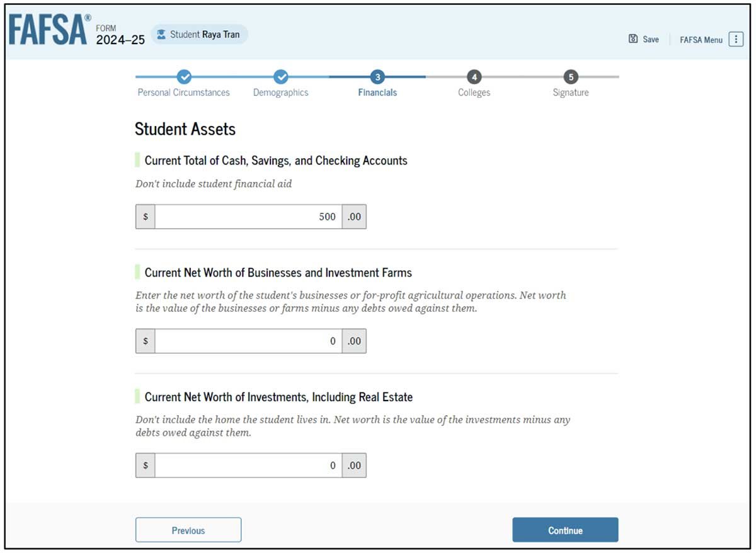Click the Personal Circumstances checkmark step circle

click(184, 77)
